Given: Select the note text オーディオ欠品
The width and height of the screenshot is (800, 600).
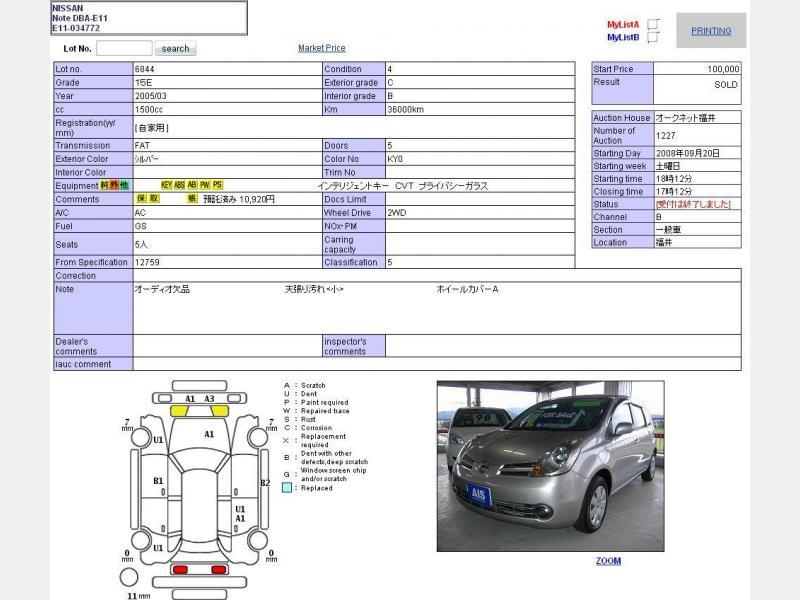Looking at the screenshot, I should tap(162, 289).
